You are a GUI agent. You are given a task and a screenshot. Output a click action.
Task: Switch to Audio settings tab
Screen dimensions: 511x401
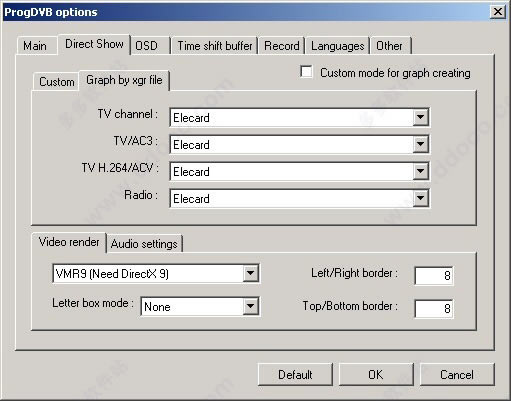coord(144,244)
